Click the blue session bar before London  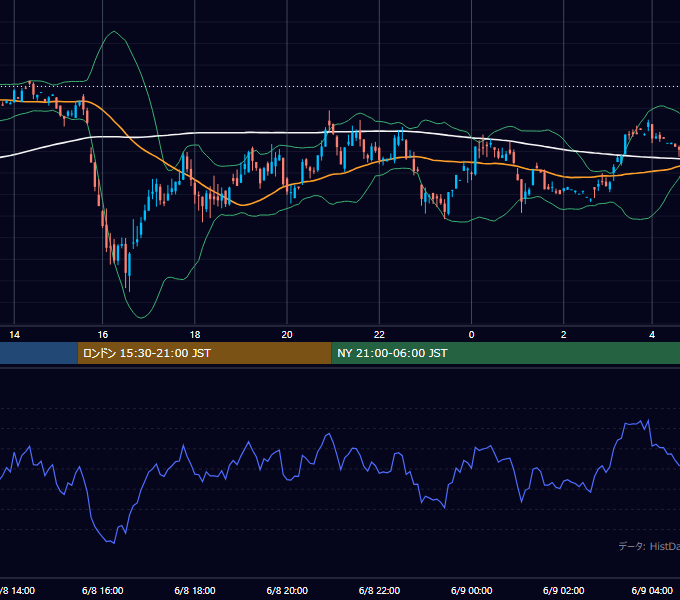39,353
